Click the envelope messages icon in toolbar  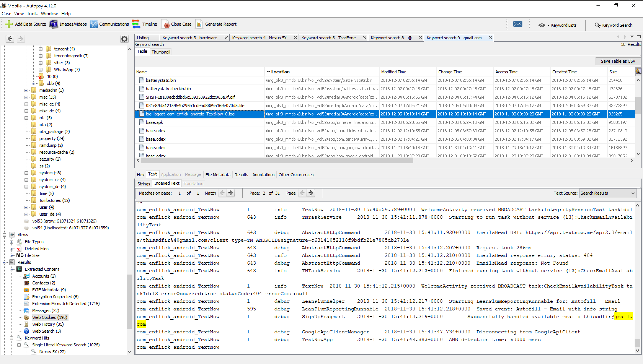point(517,24)
